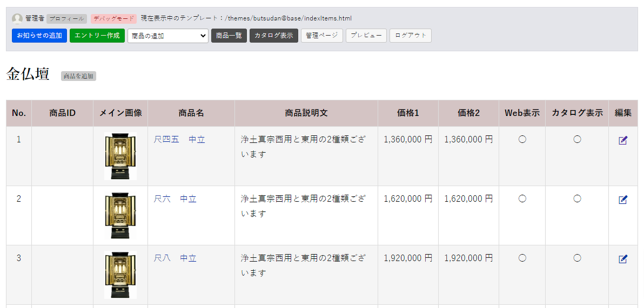This screenshot has height=308, width=644.
Task: Open edit icon for row 3
Action: 623,259
